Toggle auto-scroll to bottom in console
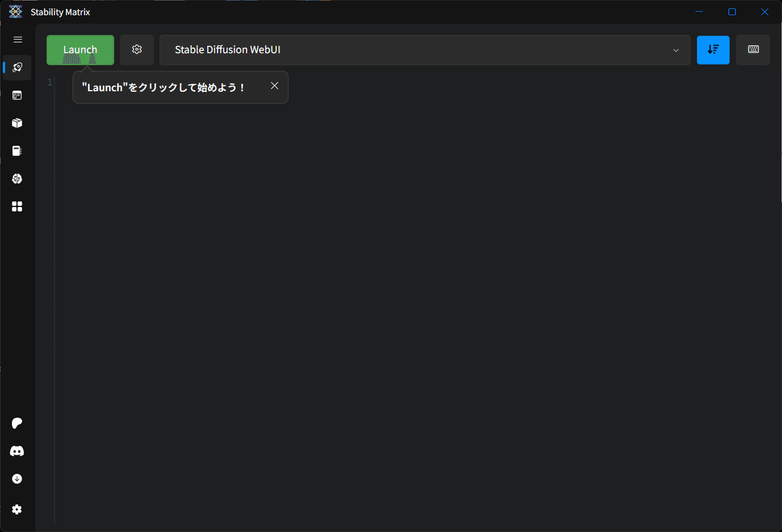Viewport: 782px width, 532px height. 713,50
